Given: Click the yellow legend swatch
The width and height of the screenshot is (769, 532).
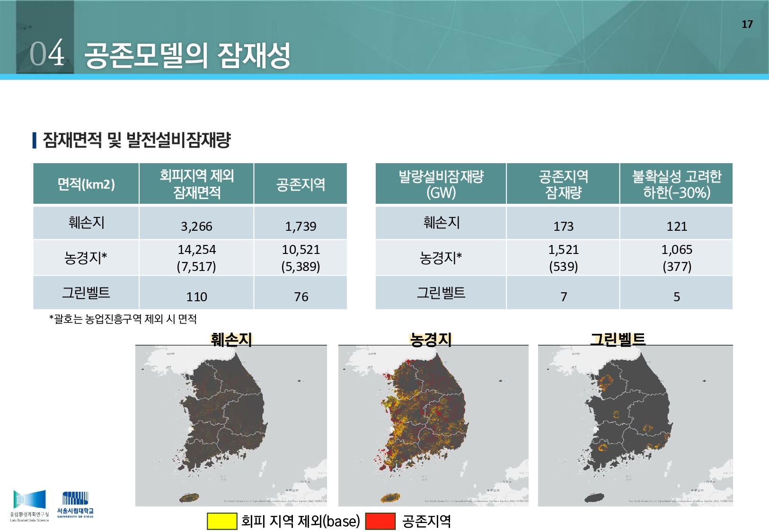Looking at the screenshot, I should pyautogui.click(x=222, y=521).
